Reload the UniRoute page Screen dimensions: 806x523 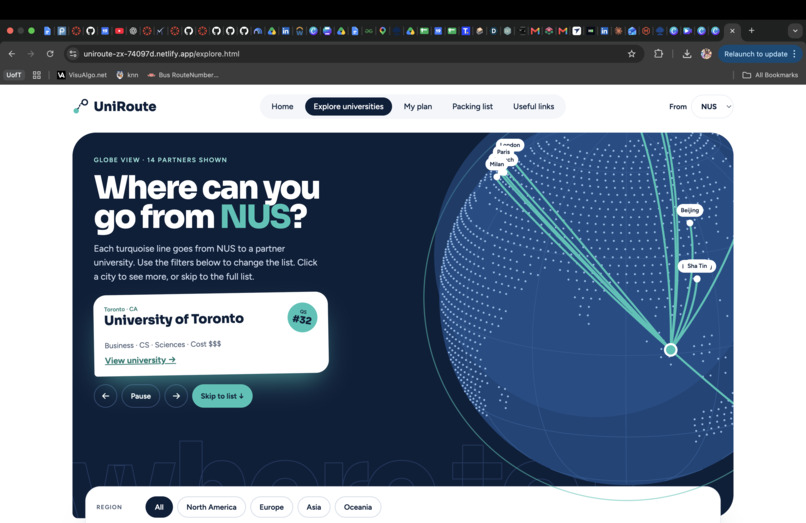(x=50, y=53)
